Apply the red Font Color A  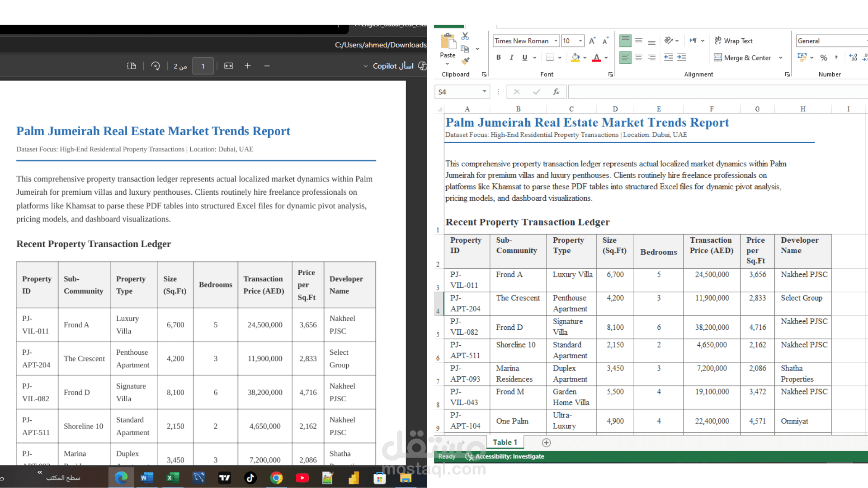coord(597,58)
